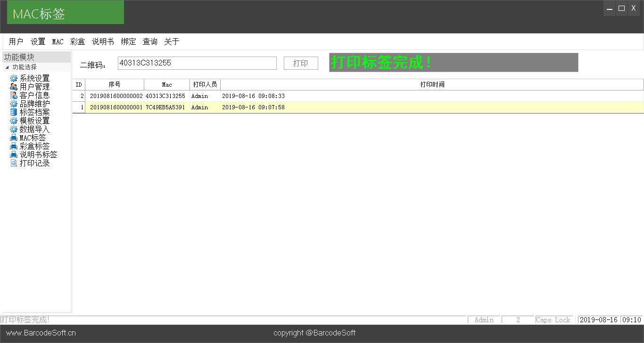Open 系统设置 in the function tree
The width and height of the screenshot is (644, 343).
pyautogui.click(x=34, y=78)
